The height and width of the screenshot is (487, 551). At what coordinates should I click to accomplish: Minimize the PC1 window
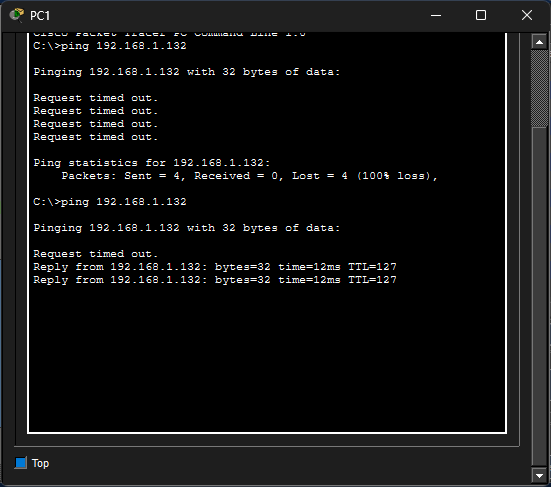tap(436, 15)
